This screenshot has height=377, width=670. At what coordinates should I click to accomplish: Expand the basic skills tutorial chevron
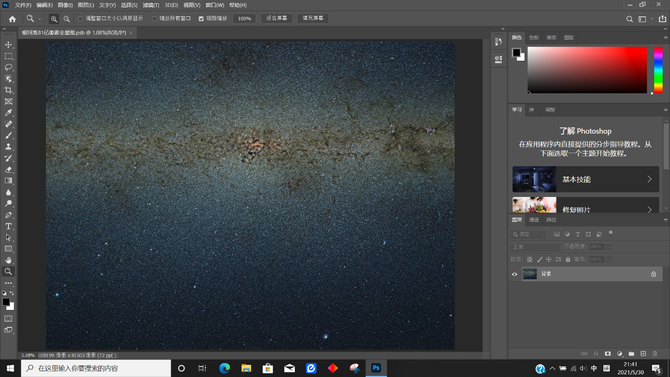click(649, 179)
